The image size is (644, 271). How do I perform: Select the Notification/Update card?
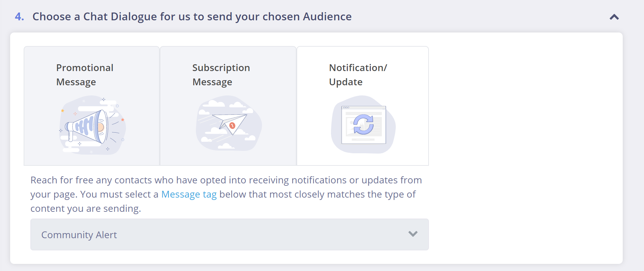click(363, 106)
